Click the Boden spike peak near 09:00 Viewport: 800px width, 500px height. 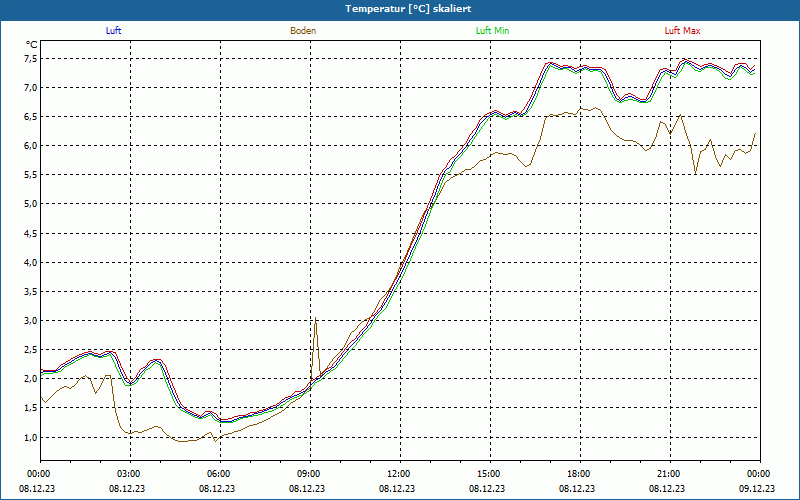coord(315,318)
